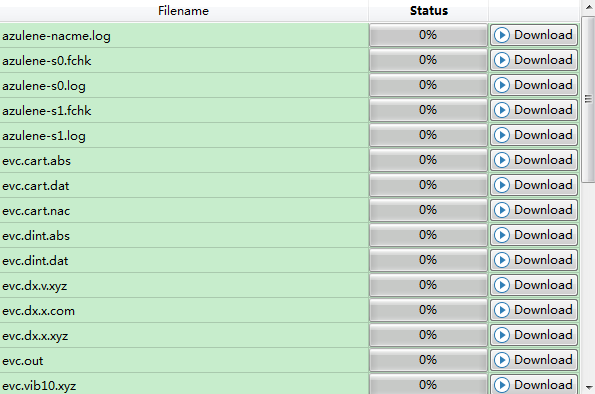
Task: Sort by the Filename column header
Action: (184, 11)
